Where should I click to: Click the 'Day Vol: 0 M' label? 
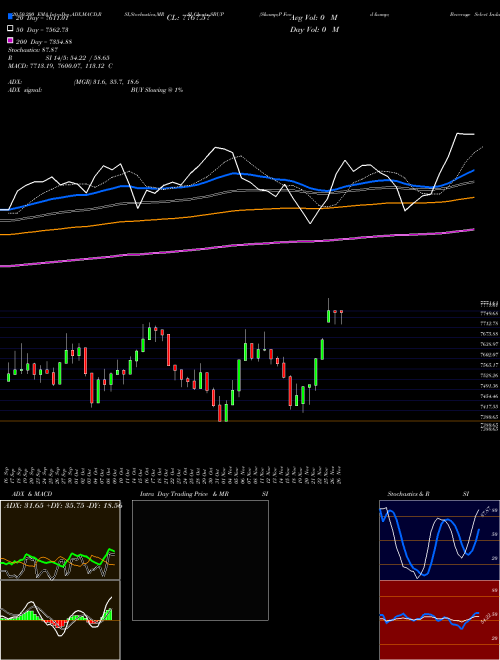314,29
